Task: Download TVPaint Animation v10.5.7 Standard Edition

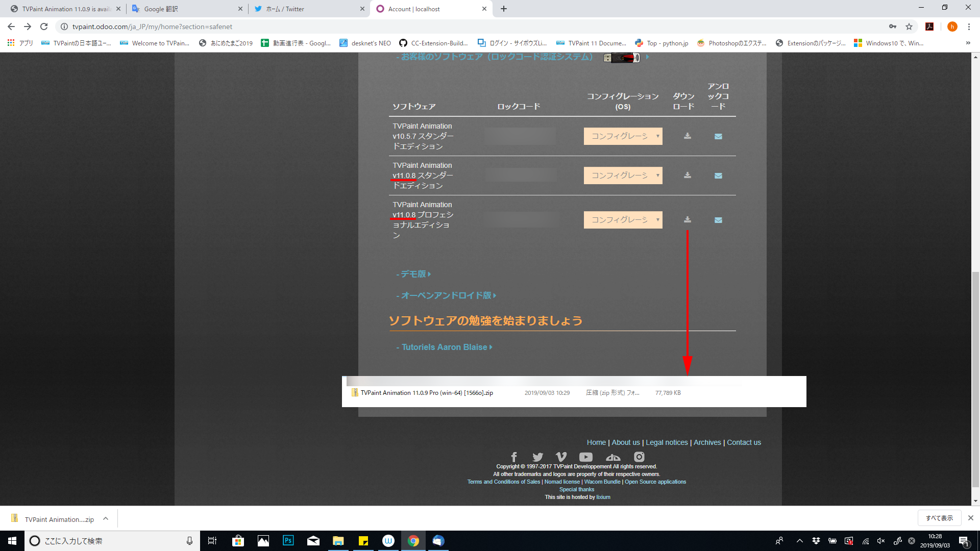Action: click(x=688, y=136)
